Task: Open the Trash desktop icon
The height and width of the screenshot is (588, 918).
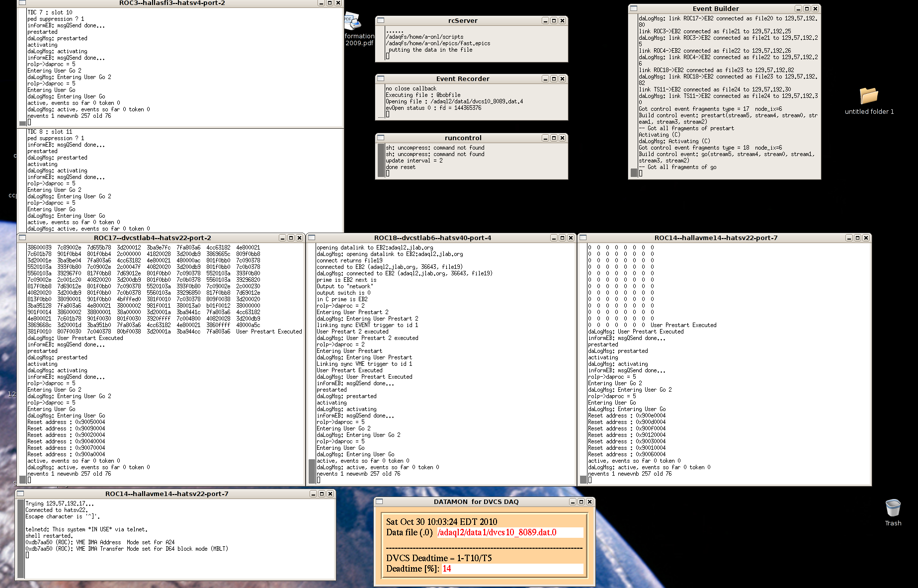Action: pyautogui.click(x=893, y=512)
